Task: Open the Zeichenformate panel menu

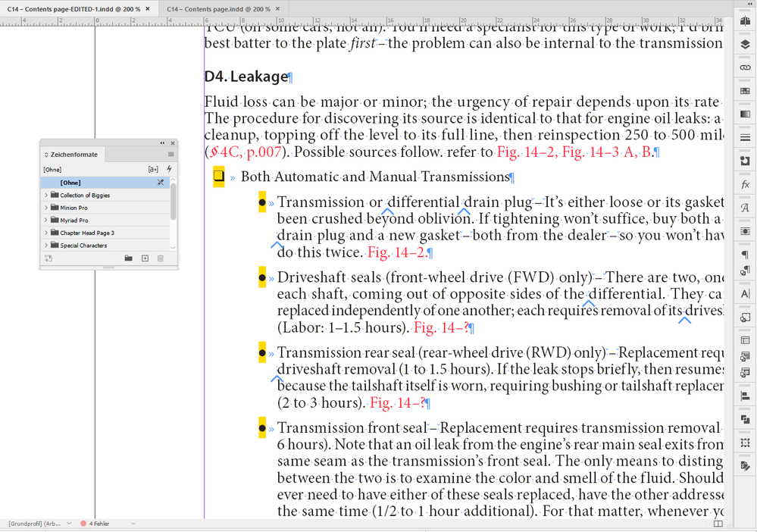Action: click(170, 155)
